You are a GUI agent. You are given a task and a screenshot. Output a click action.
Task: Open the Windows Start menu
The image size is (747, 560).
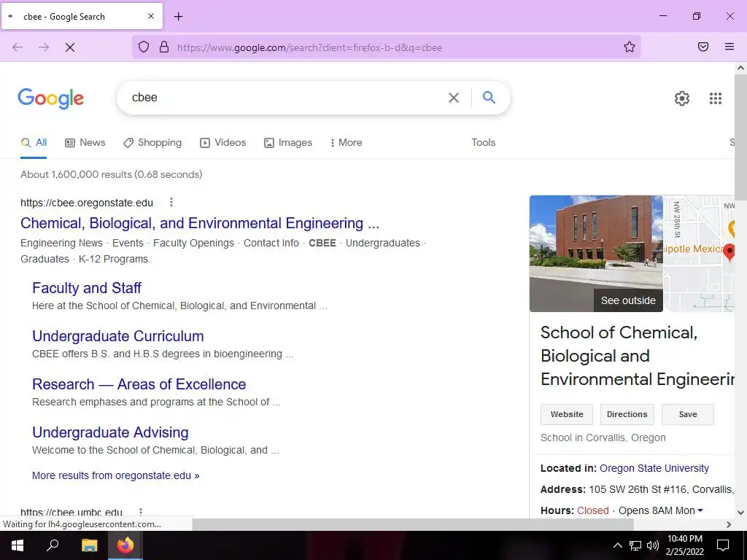click(18, 545)
